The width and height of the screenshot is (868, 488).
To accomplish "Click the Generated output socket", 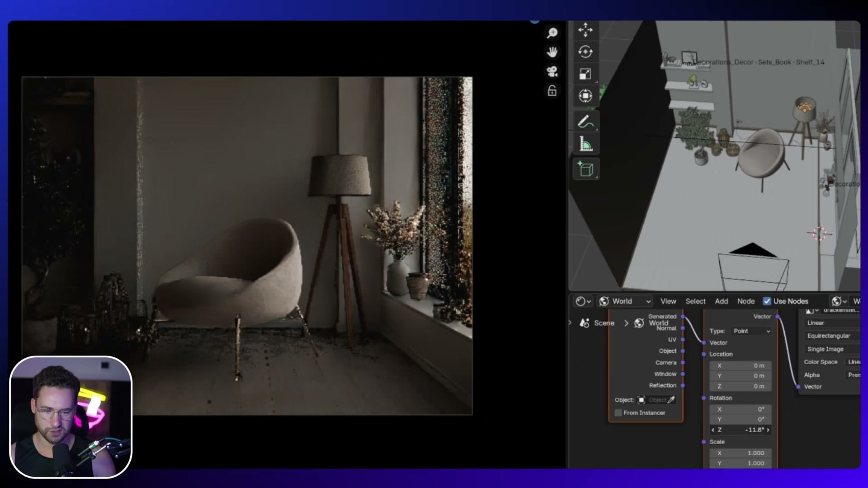I will (683, 317).
